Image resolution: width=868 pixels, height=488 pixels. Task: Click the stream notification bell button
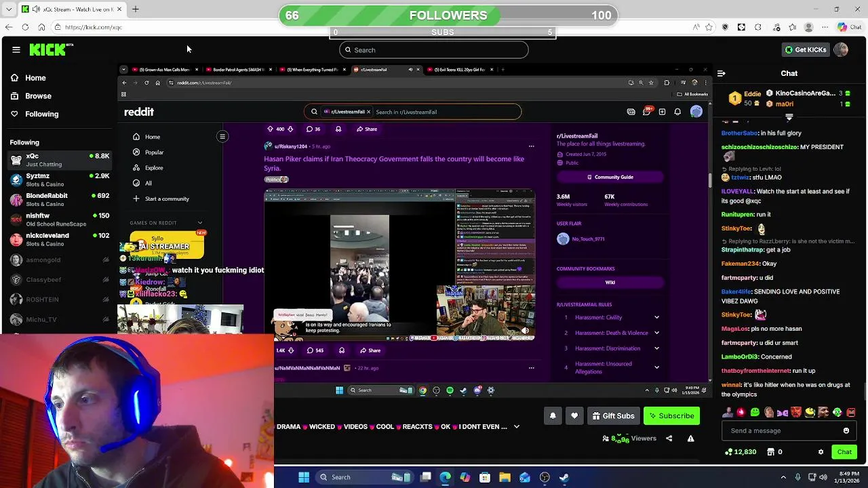553,415
